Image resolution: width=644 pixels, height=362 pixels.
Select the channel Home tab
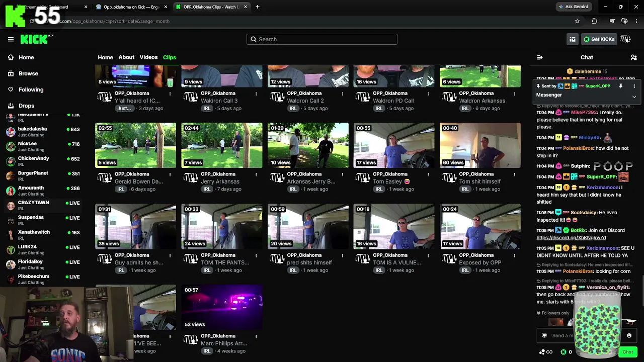coord(105,57)
